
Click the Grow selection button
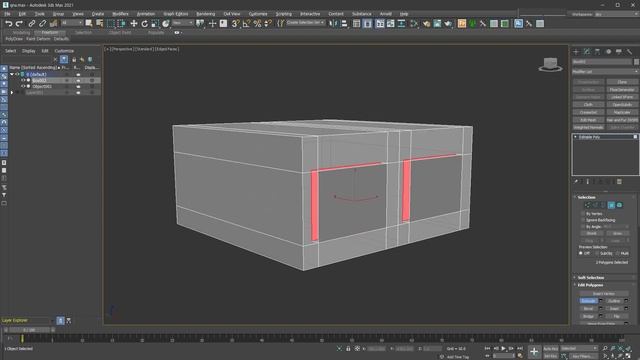(x=617, y=233)
